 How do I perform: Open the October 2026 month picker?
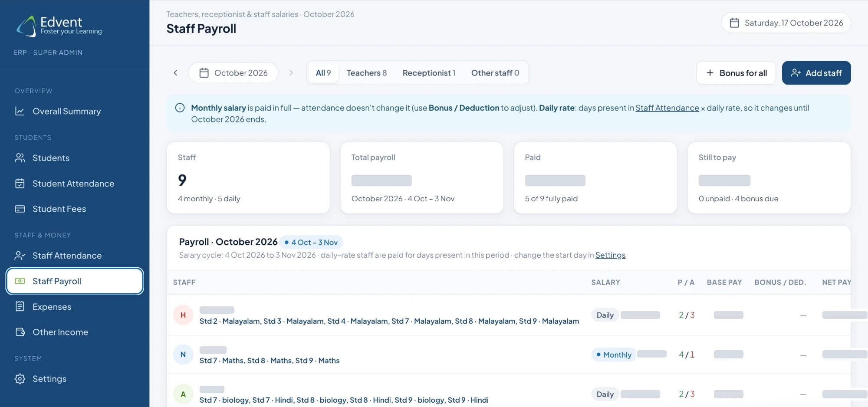click(233, 73)
